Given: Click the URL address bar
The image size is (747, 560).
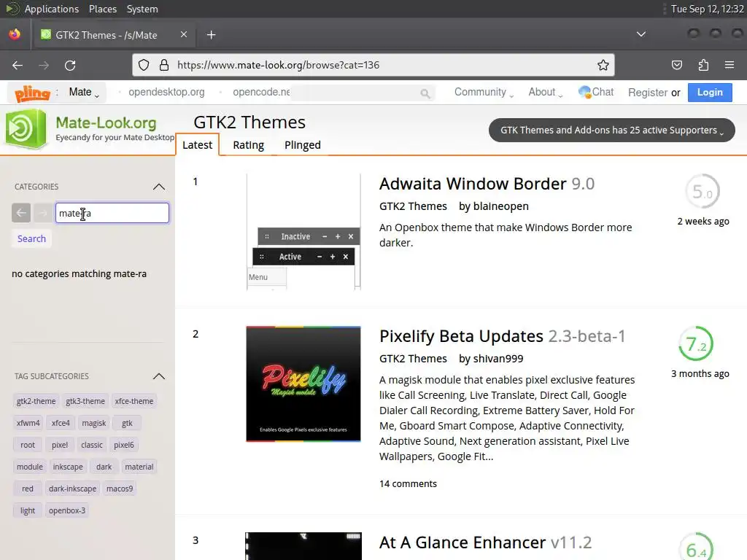Looking at the screenshot, I should click(373, 65).
